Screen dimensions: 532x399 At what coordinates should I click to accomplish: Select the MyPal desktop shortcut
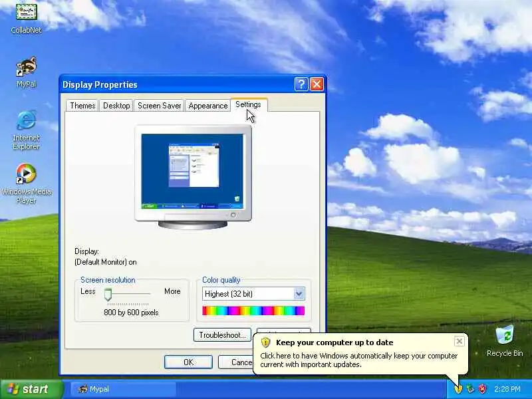pyautogui.click(x=26, y=72)
